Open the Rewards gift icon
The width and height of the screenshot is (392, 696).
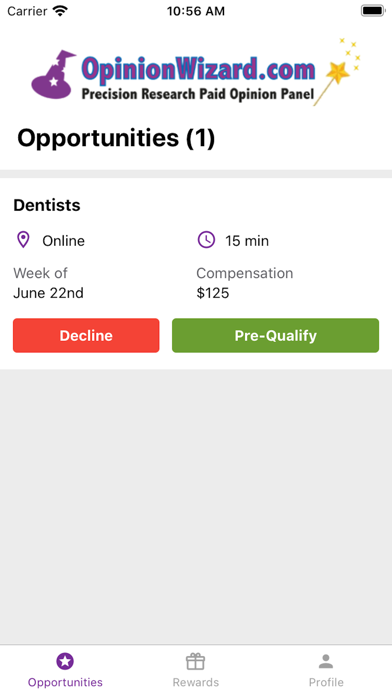coord(195,661)
